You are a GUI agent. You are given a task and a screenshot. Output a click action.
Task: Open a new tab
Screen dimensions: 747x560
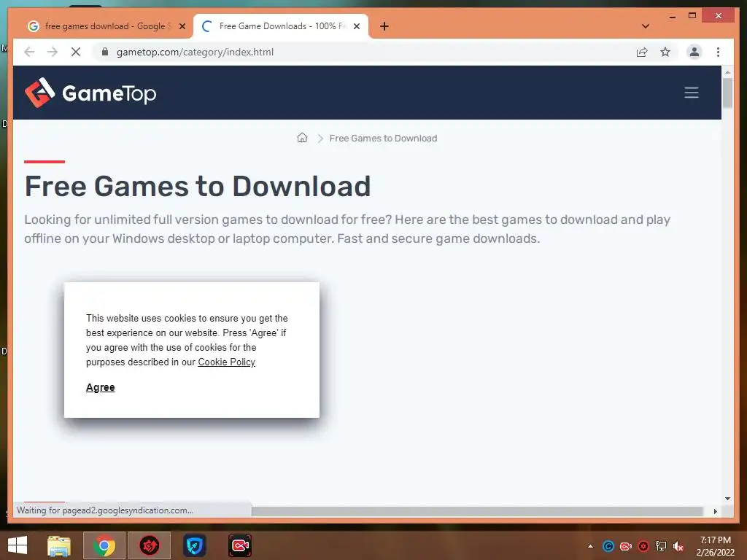click(x=384, y=26)
